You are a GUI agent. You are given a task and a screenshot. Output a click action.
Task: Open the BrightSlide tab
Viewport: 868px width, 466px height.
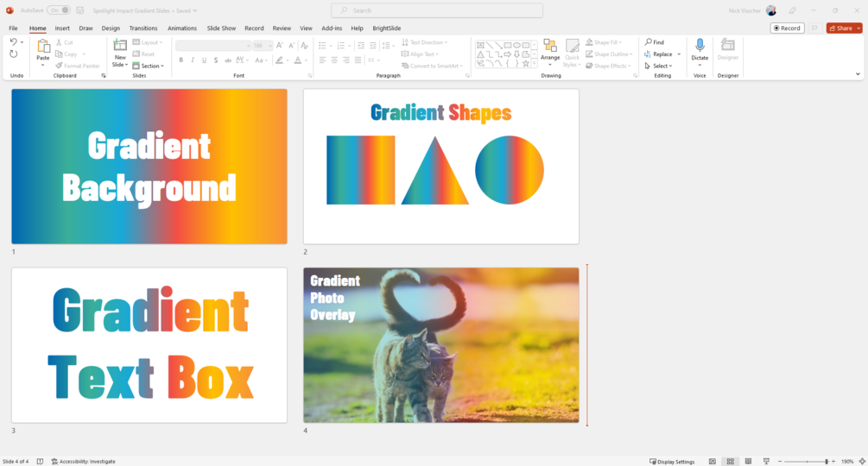tap(386, 28)
